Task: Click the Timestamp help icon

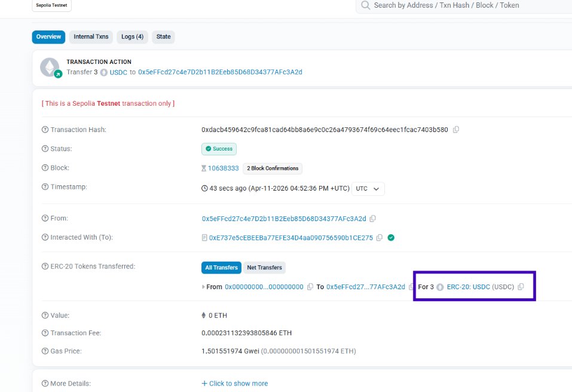Action: coord(45,186)
